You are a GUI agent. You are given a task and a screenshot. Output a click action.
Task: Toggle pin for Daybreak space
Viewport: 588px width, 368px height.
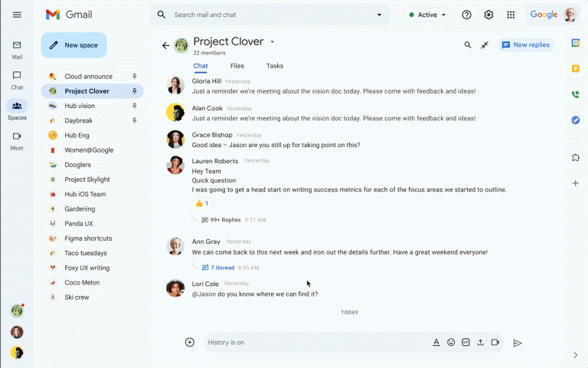pyautogui.click(x=135, y=120)
